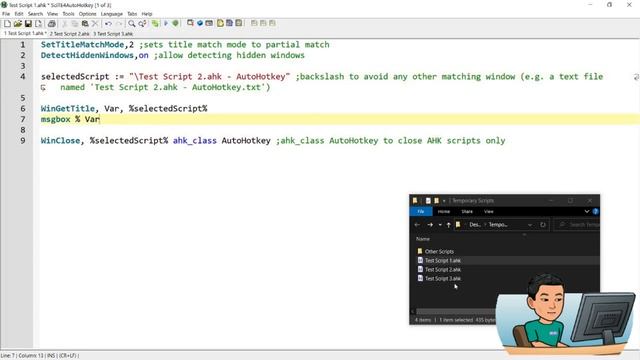Screen dimensions: 640x360
Task: Click the Copy toolbar icon
Action: pos(75,24)
